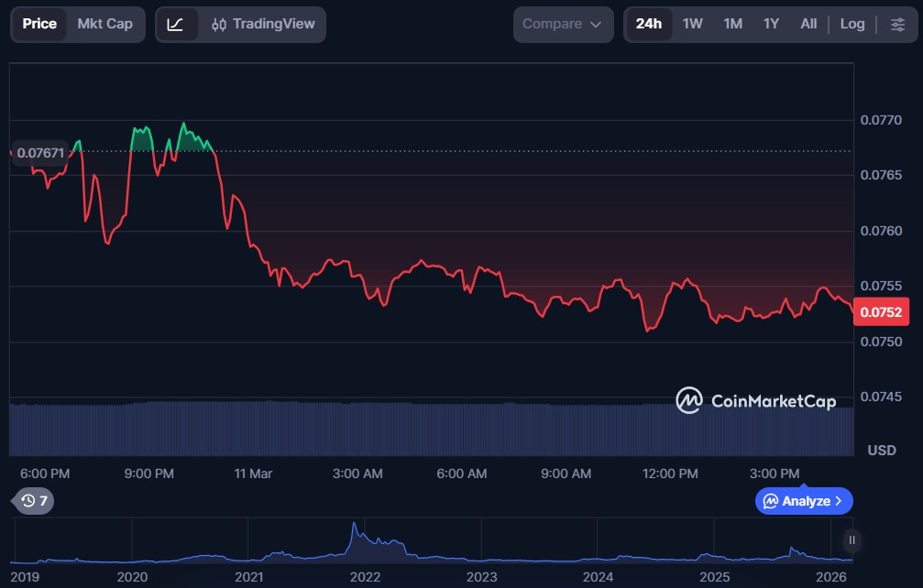
Task: Switch chart to Price view
Action: (x=39, y=24)
